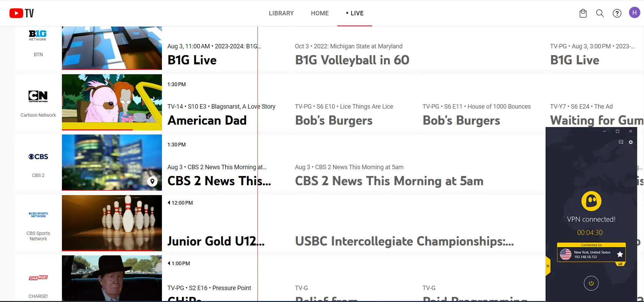
Task: Expand the VPN side panel with yellow arrows
Action: [548, 266]
